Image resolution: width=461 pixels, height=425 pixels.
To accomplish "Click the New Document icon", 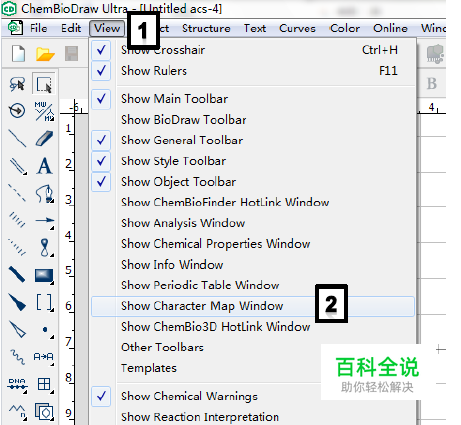I will point(18,54).
